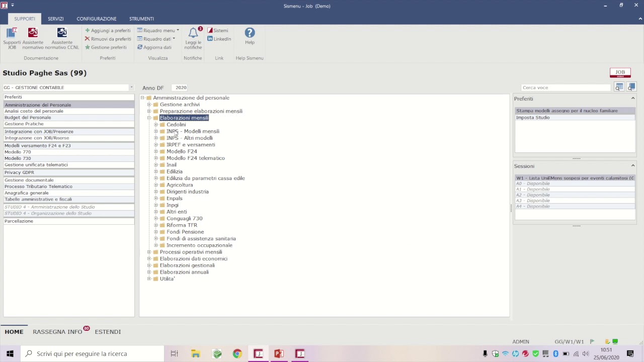Screen dimensions: 644x362
Task: Open Chrome from taskbar
Action: point(237,353)
